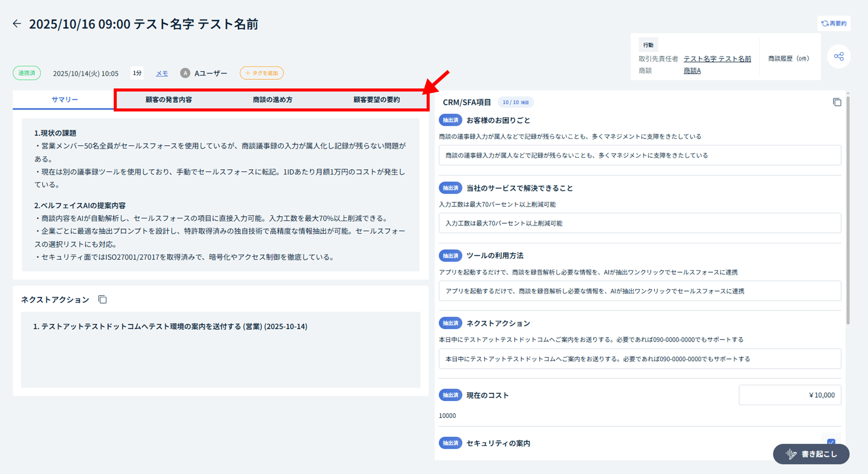
Task: Open 書き起こし transcript button
Action: click(x=811, y=454)
